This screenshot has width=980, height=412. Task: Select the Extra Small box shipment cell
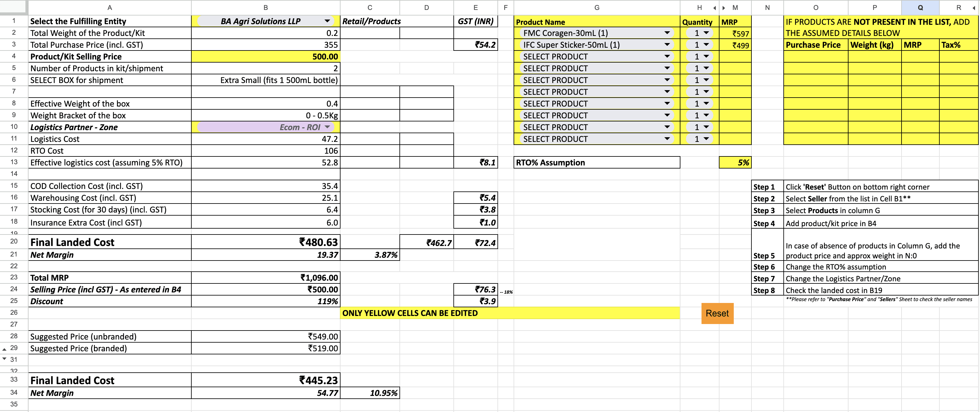coord(265,80)
